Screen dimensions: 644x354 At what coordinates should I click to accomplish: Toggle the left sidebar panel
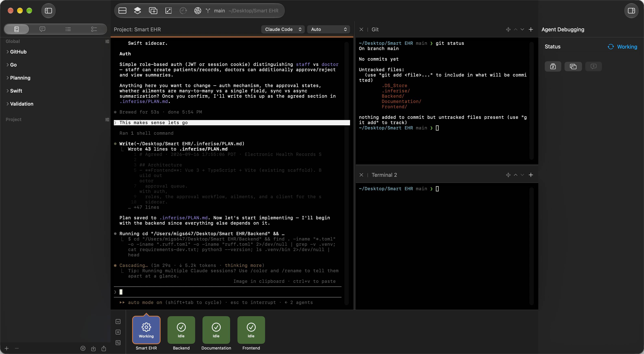pos(48,11)
